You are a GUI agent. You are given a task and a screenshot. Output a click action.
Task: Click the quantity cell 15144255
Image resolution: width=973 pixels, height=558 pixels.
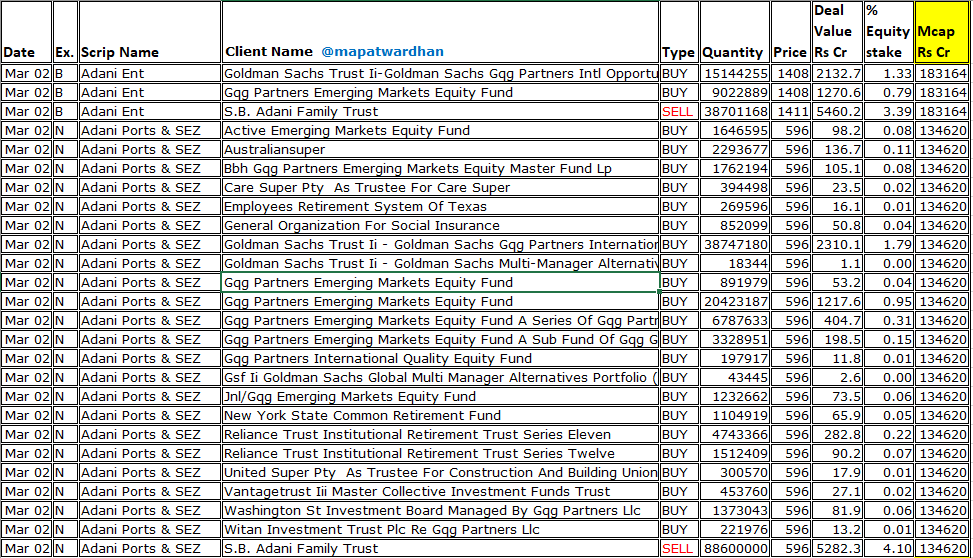(735, 73)
